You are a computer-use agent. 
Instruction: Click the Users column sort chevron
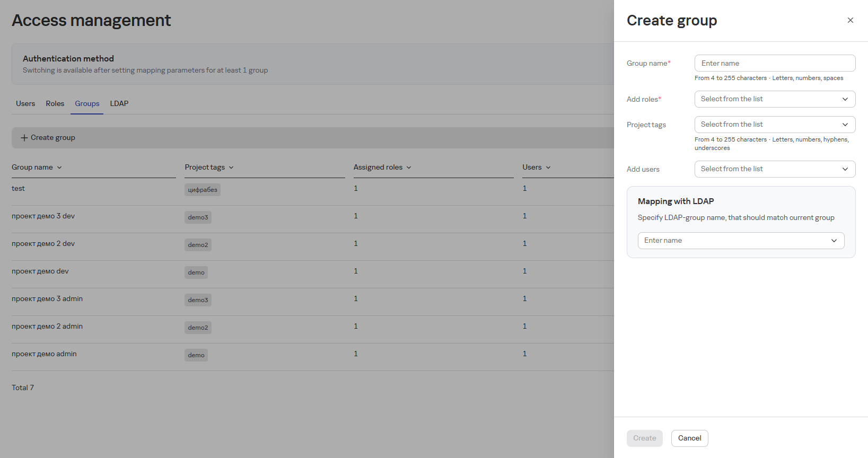coord(548,168)
